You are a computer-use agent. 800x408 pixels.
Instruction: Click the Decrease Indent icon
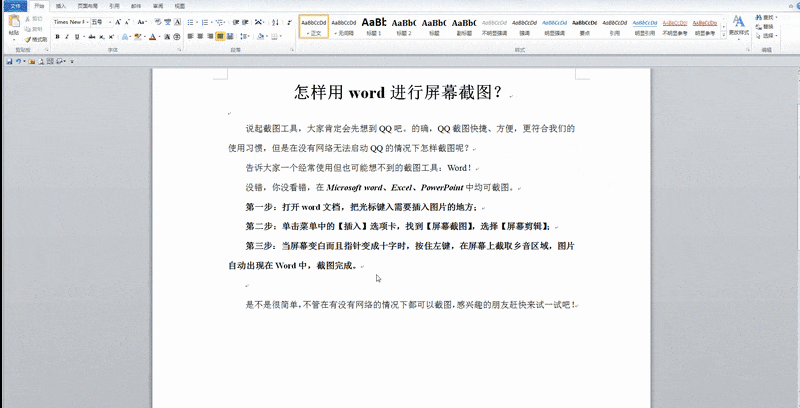[236, 22]
